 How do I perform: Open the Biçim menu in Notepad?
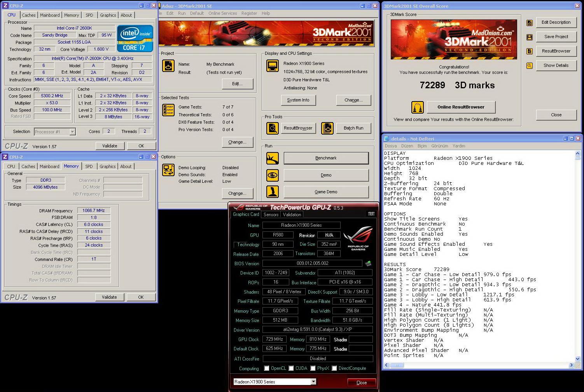coord(422,146)
